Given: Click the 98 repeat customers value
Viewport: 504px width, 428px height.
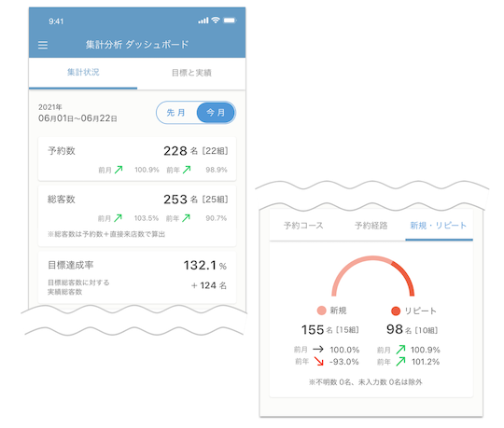Looking at the screenshot, I should pos(395,329).
